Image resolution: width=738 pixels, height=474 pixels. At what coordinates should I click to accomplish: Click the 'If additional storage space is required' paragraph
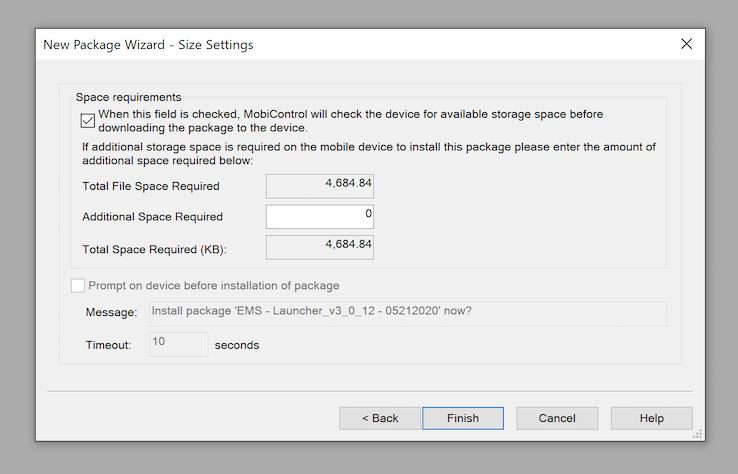(x=369, y=154)
